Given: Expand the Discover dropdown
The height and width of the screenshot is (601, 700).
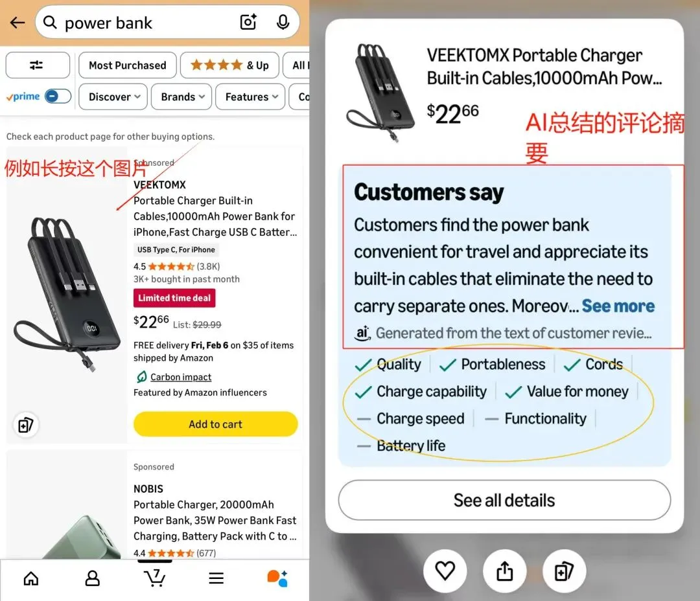Looking at the screenshot, I should tap(114, 97).
